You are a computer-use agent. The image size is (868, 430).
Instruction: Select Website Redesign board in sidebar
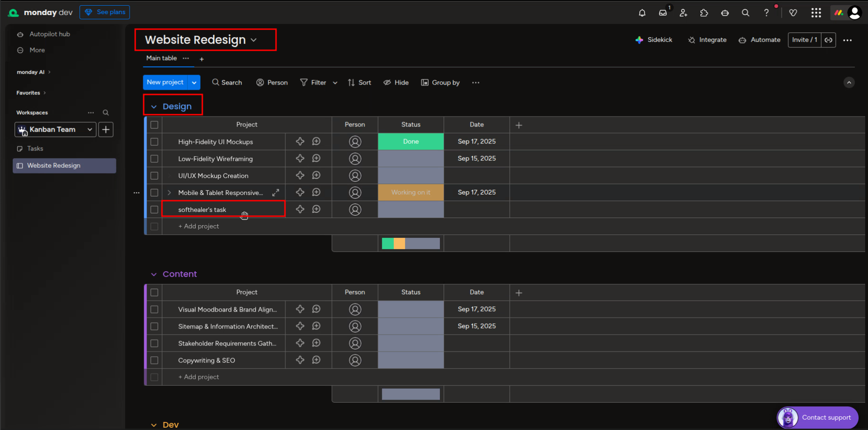[x=64, y=166]
